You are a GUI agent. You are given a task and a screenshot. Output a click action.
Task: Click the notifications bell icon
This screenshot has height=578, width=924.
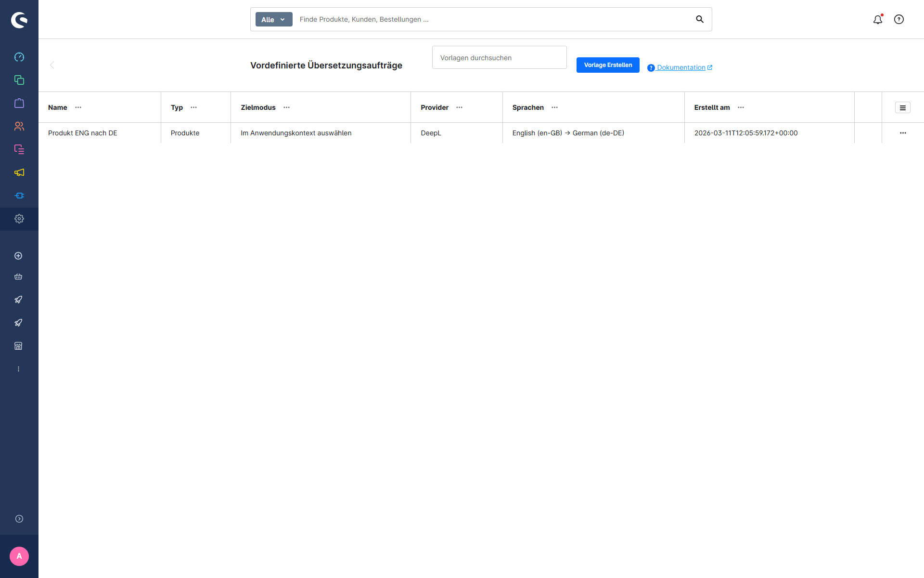click(x=878, y=19)
